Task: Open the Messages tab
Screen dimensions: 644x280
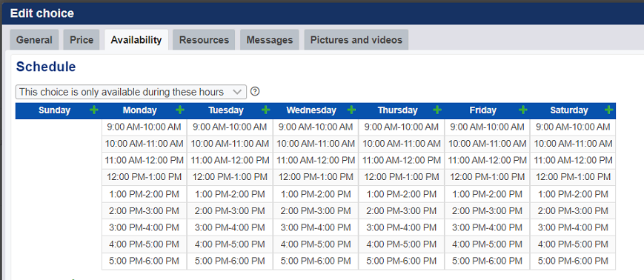Action: [270, 40]
